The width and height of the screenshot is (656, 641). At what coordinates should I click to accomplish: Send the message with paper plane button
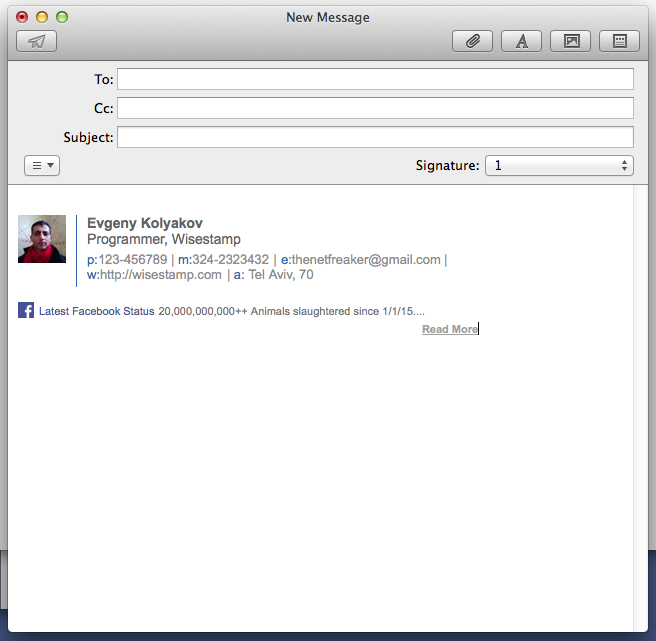[36, 41]
